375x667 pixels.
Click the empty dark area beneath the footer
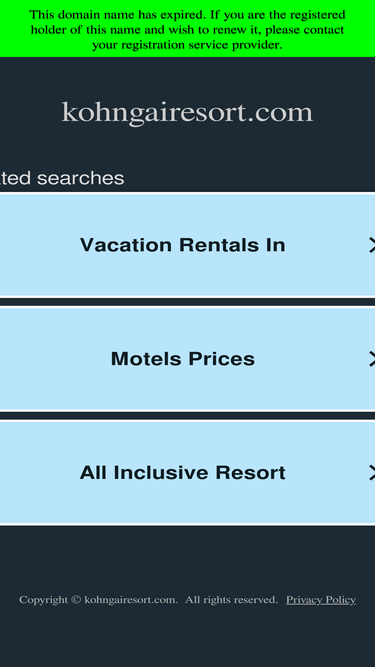[188, 638]
